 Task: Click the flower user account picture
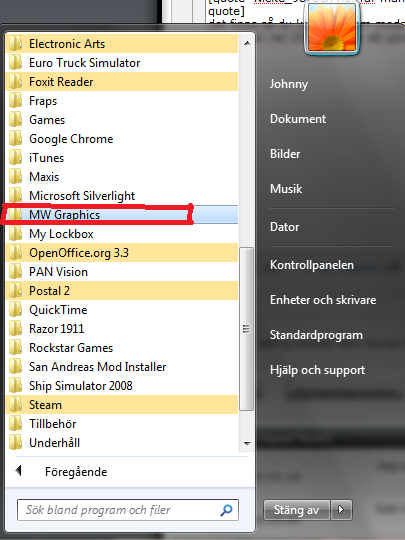click(332, 28)
